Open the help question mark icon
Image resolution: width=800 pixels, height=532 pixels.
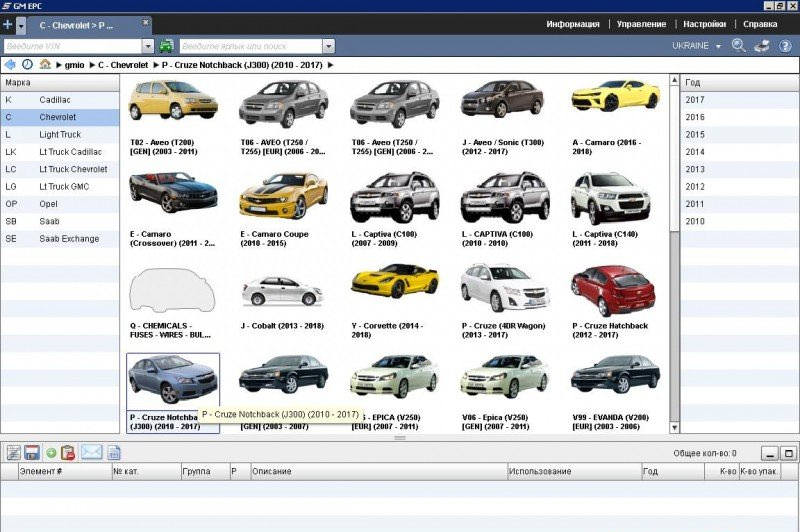tap(784, 46)
